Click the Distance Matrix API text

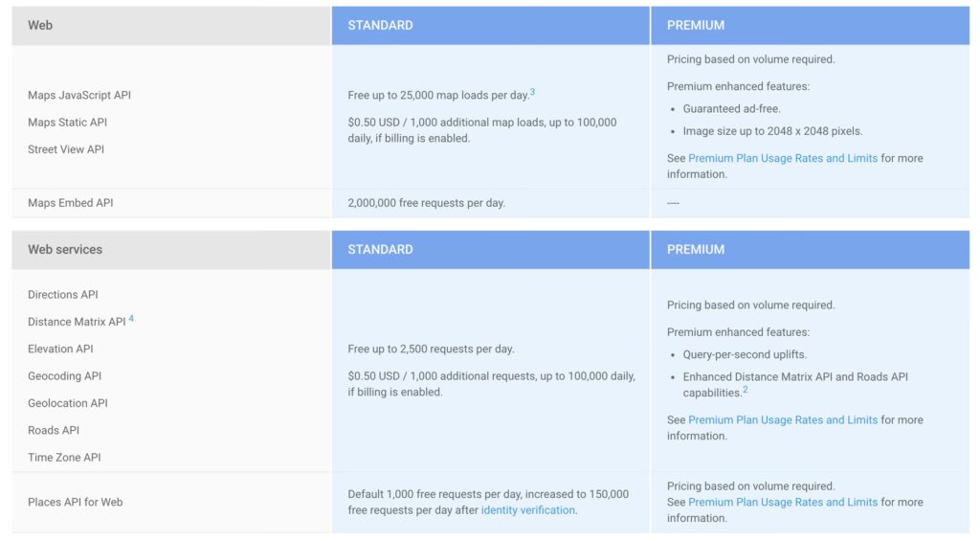pyautogui.click(x=77, y=322)
